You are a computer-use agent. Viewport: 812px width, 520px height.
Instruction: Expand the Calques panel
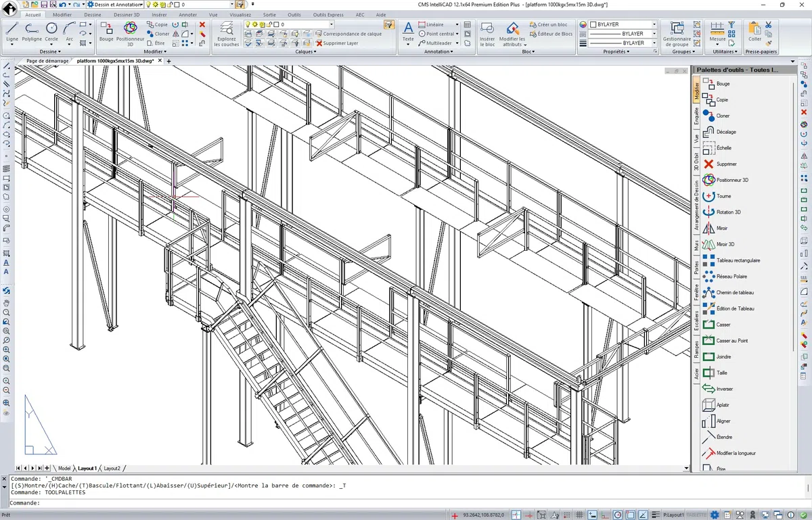point(305,51)
